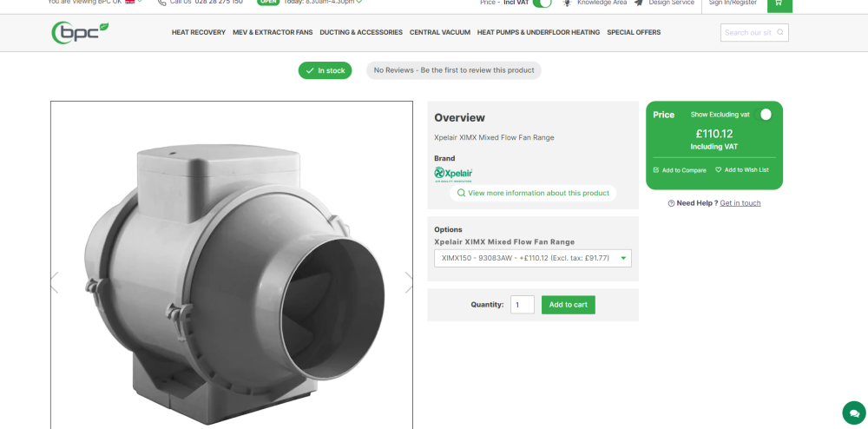The image size is (868, 429).
Task: Show previous product image arrow
Action: [x=54, y=282]
